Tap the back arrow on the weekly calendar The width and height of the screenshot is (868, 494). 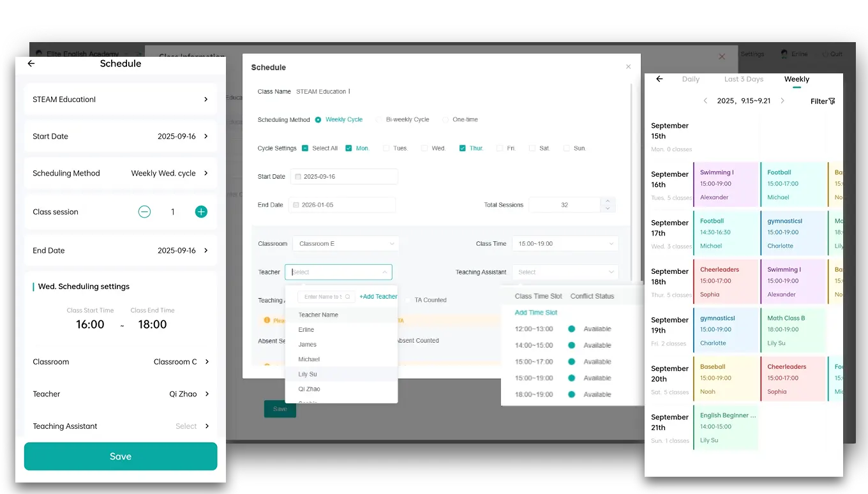pyautogui.click(x=659, y=78)
